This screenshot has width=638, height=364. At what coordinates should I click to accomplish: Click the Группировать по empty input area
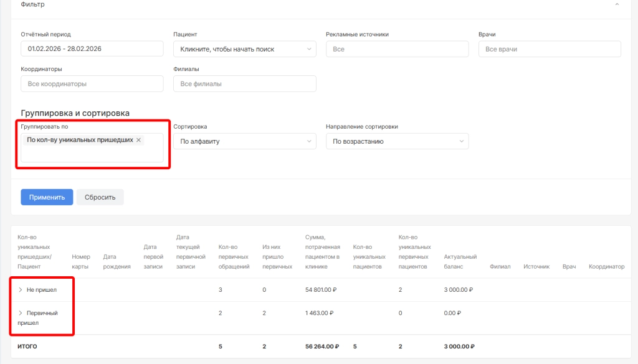click(x=92, y=155)
